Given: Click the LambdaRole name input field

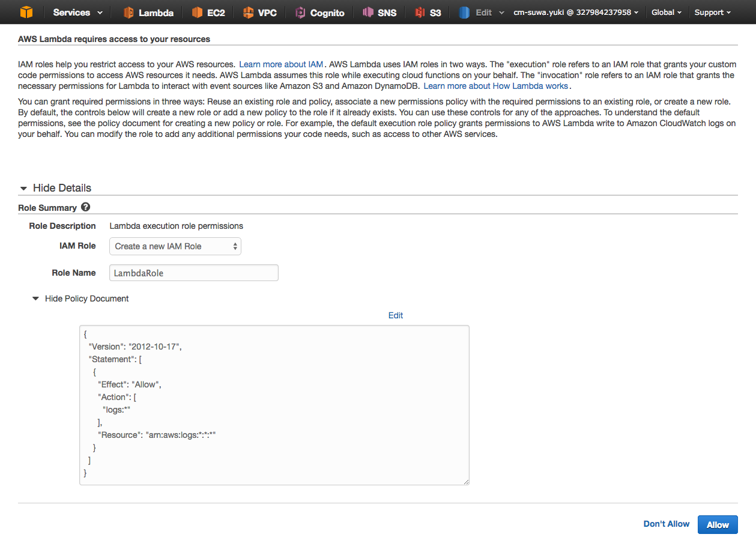Looking at the screenshot, I should [x=193, y=272].
